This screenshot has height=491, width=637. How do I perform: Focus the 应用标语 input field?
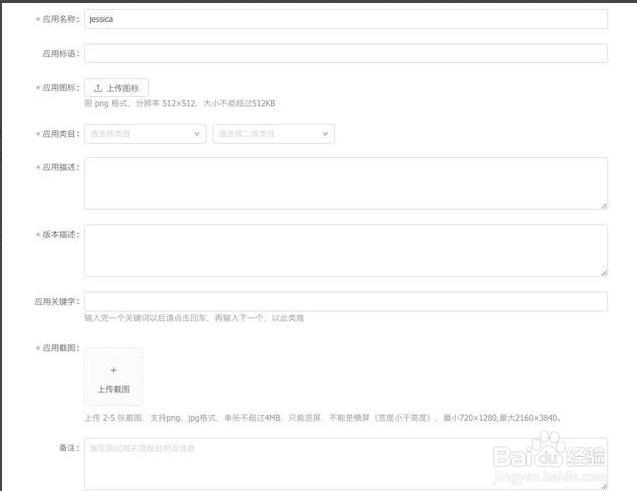click(346, 53)
